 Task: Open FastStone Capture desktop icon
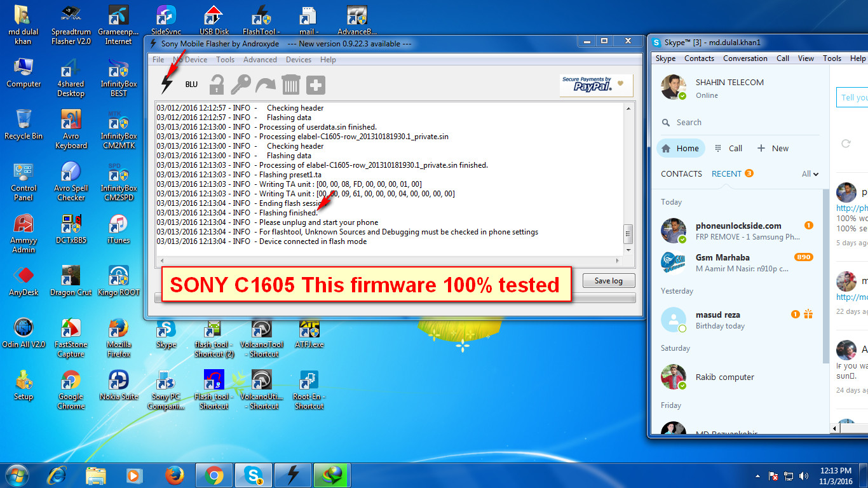click(71, 339)
